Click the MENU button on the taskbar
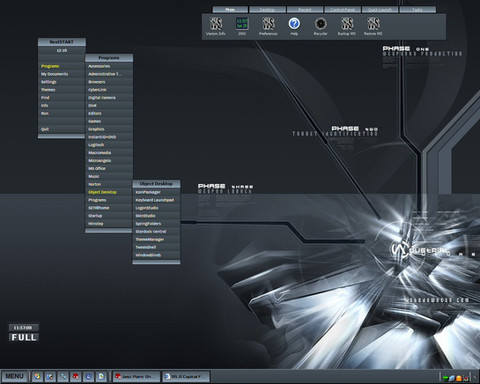The width and height of the screenshot is (480, 384). 14,376
